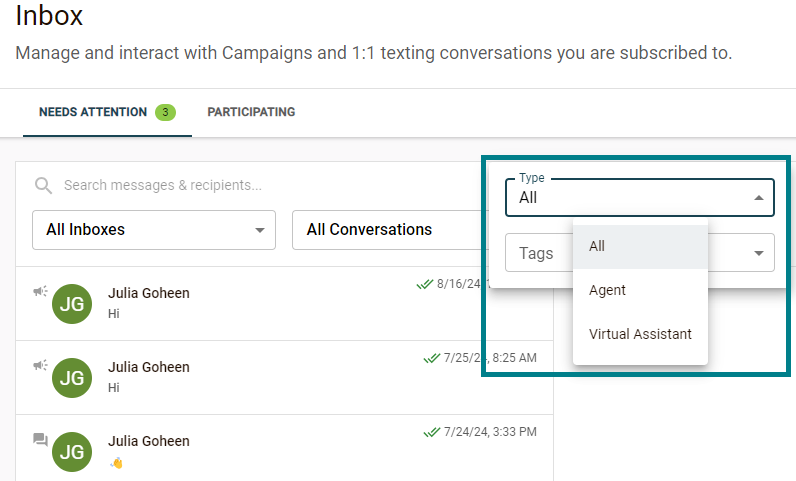Image resolution: width=796 pixels, height=481 pixels.
Task: Click JG avatar on 7/24 conversation
Action: pyautogui.click(x=71, y=452)
